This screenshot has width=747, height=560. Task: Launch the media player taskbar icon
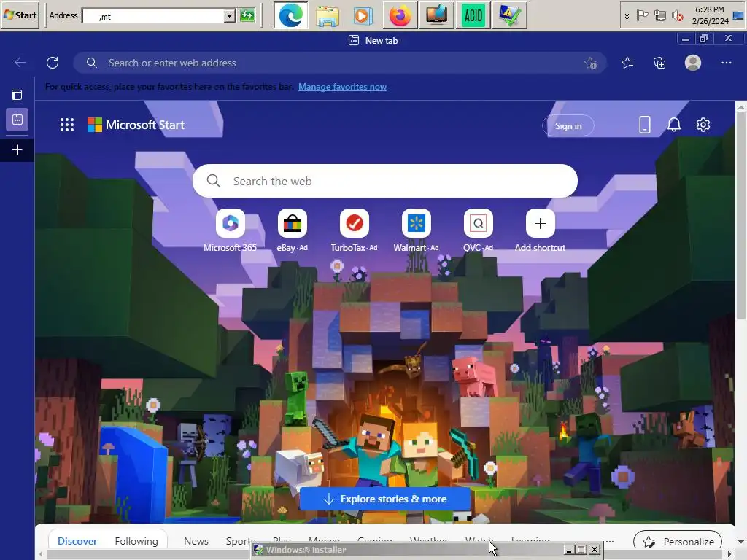coord(363,16)
